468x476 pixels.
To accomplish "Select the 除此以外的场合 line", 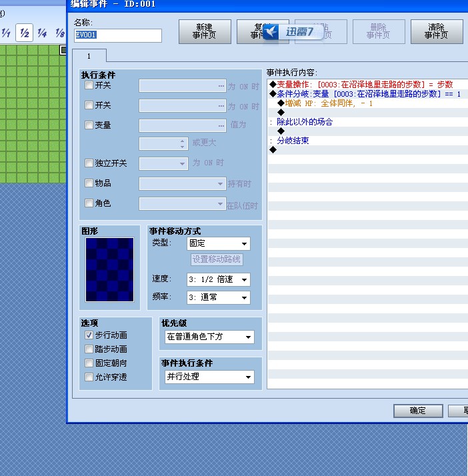I will click(368, 122).
